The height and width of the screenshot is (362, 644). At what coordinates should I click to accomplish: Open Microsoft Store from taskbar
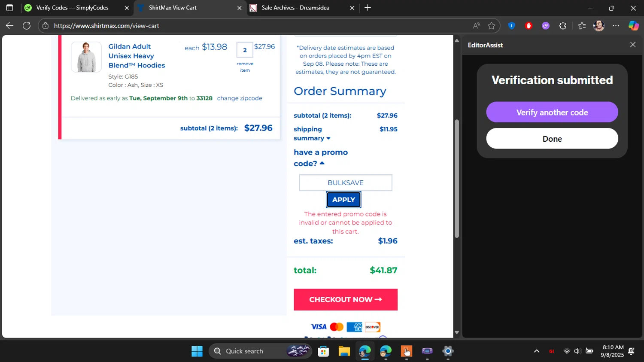[x=323, y=351]
